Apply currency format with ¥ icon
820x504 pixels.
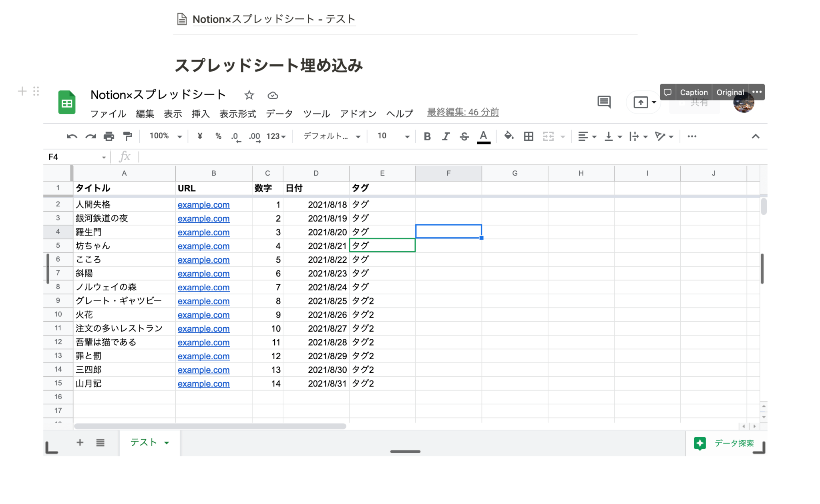click(199, 136)
